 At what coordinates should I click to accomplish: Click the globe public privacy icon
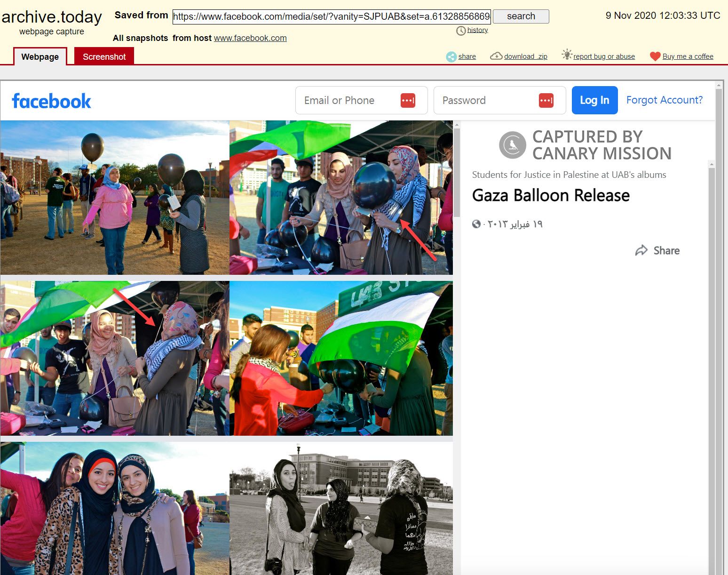pos(476,224)
